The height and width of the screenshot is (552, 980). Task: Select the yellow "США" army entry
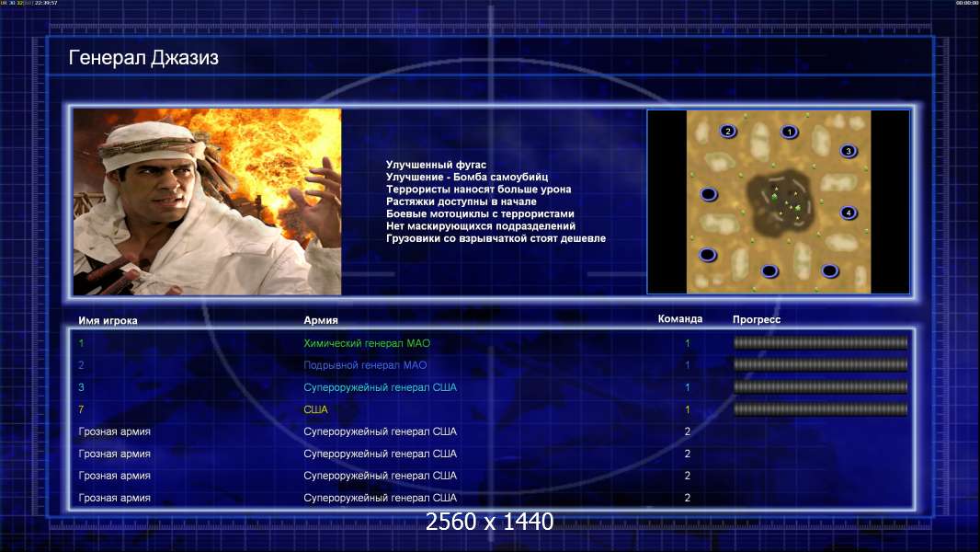click(315, 409)
